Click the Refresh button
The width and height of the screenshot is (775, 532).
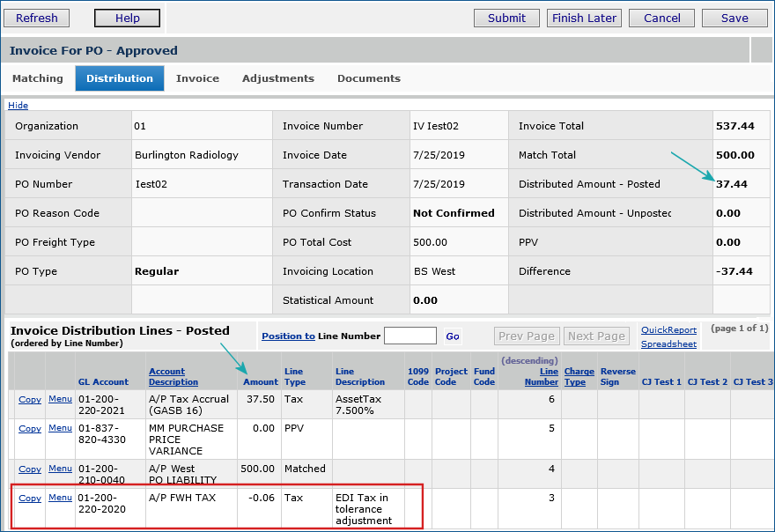coord(37,18)
